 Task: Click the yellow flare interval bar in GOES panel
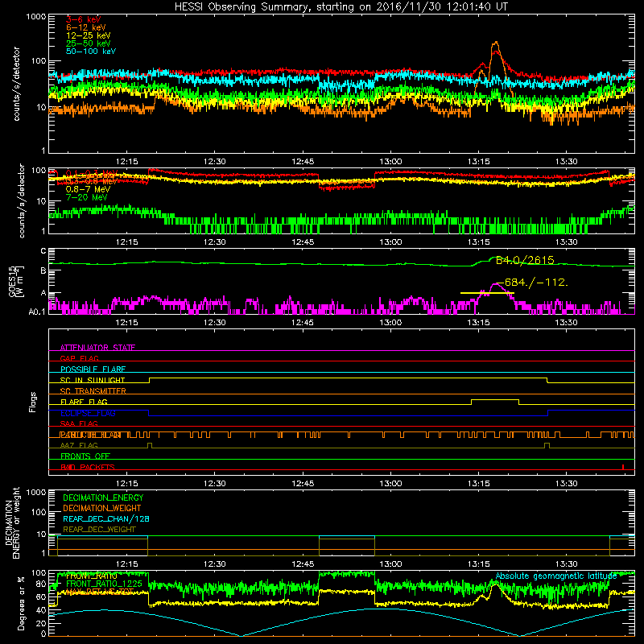pos(487,293)
